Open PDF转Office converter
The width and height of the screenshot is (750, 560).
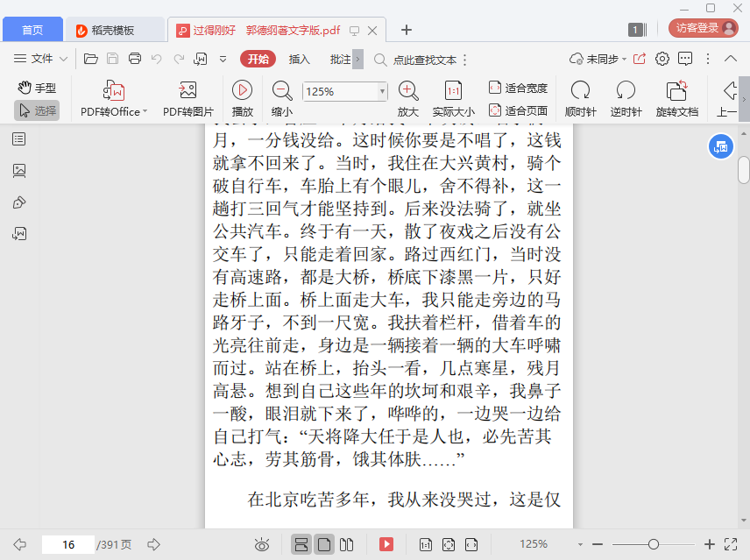(x=114, y=99)
